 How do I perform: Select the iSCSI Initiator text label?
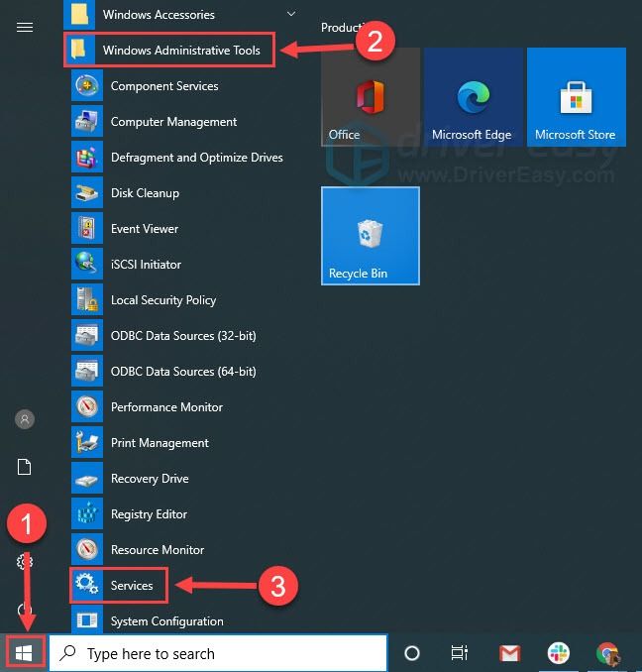point(146,265)
